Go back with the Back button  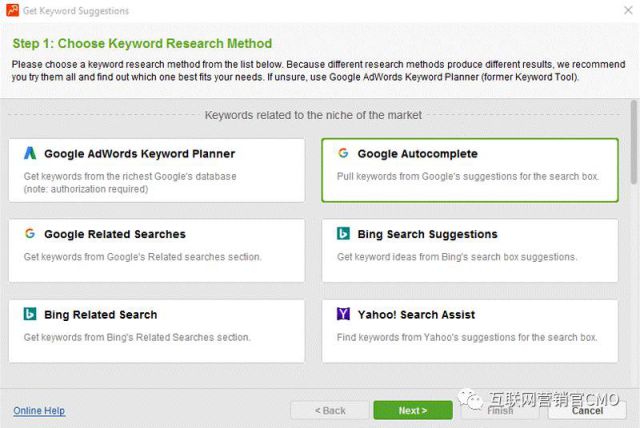pyautogui.click(x=329, y=410)
